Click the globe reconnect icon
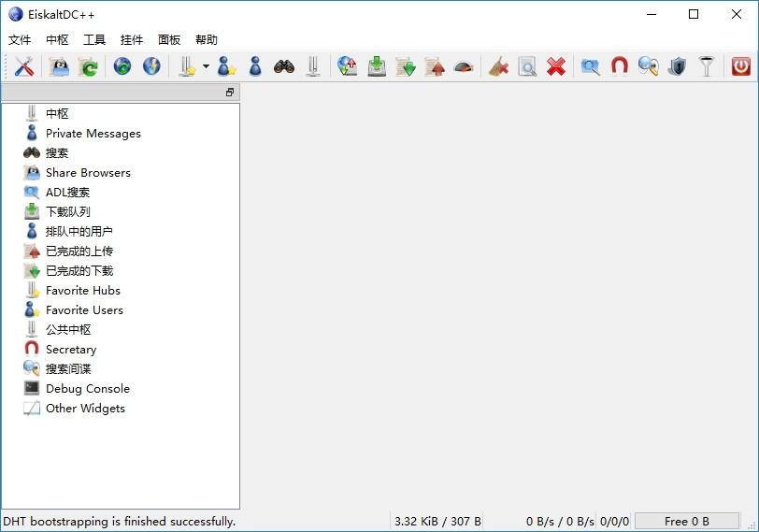Screen dimensions: 759x532 (122, 66)
